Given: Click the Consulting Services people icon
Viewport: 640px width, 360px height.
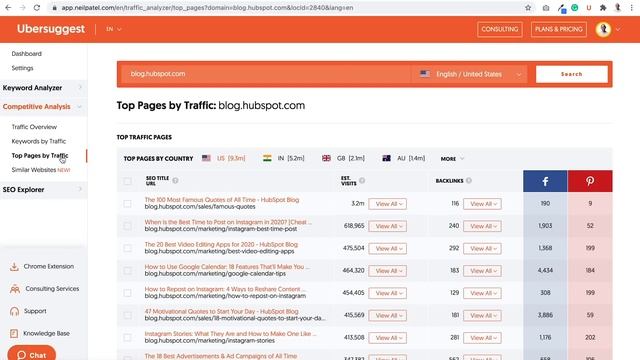Looking at the screenshot, I should [15, 289].
